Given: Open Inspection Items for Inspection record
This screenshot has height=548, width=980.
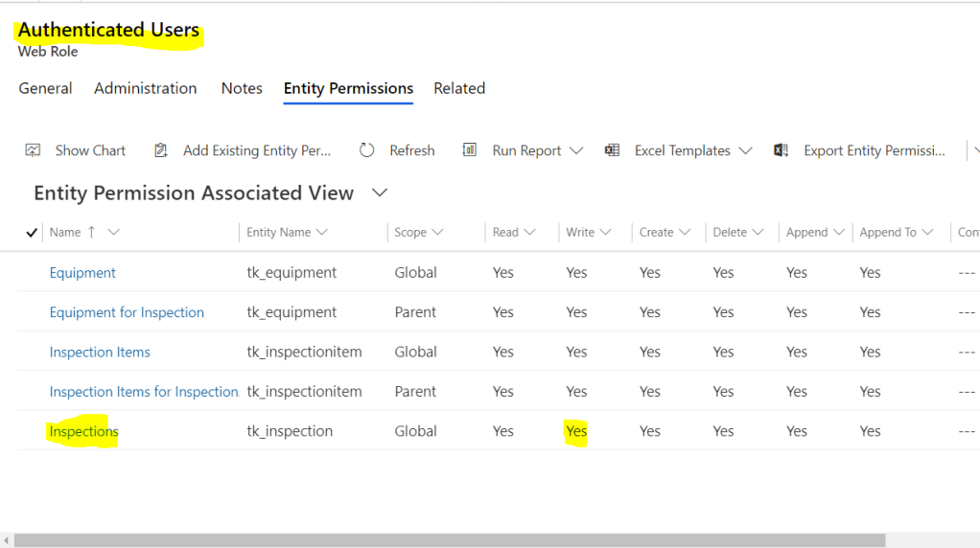Looking at the screenshot, I should pos(144,391).
